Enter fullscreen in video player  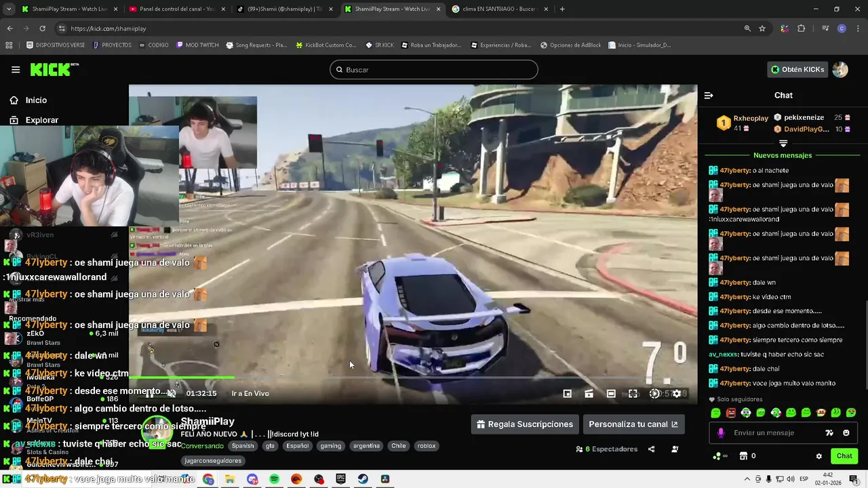click(x=633, y=393)
